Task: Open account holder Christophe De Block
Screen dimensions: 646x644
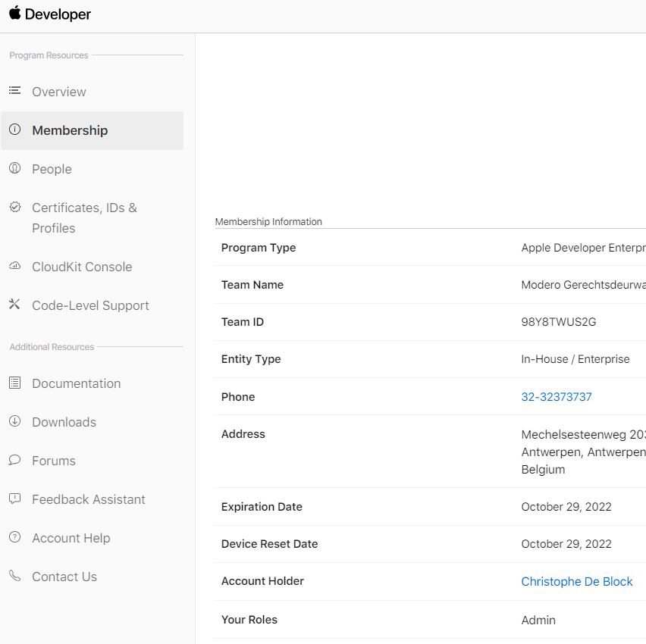Action: pos(576,581)
